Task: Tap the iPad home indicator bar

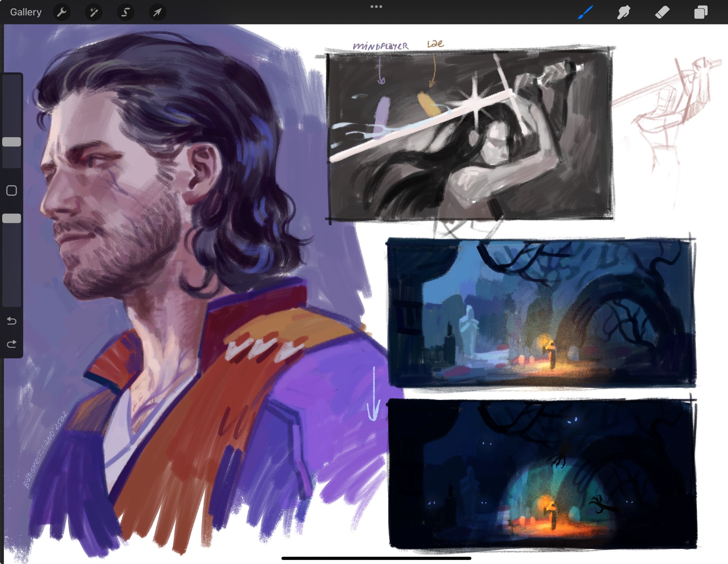Action: tap(376, 558)
